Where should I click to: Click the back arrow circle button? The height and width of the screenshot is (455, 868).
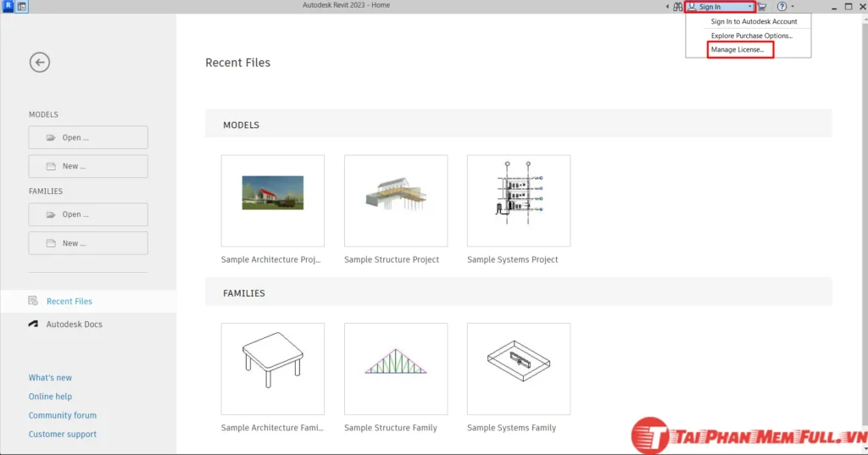(x=40, y=63)
